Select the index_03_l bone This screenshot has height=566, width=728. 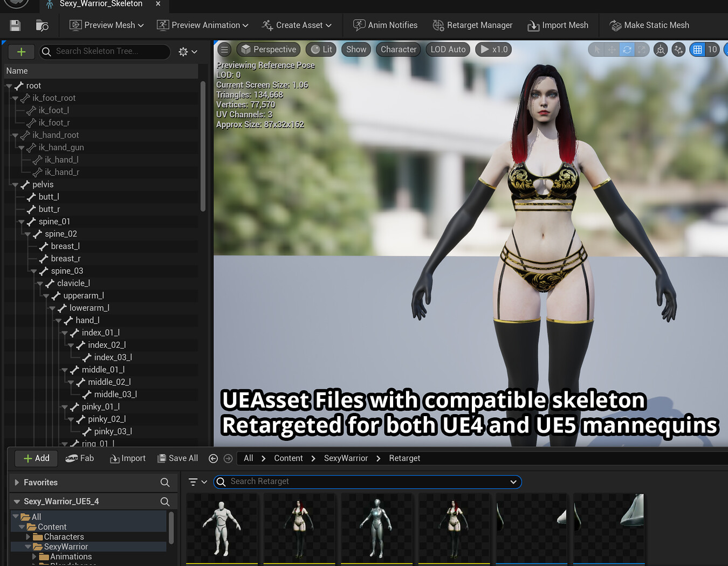[x=113, y=357]
